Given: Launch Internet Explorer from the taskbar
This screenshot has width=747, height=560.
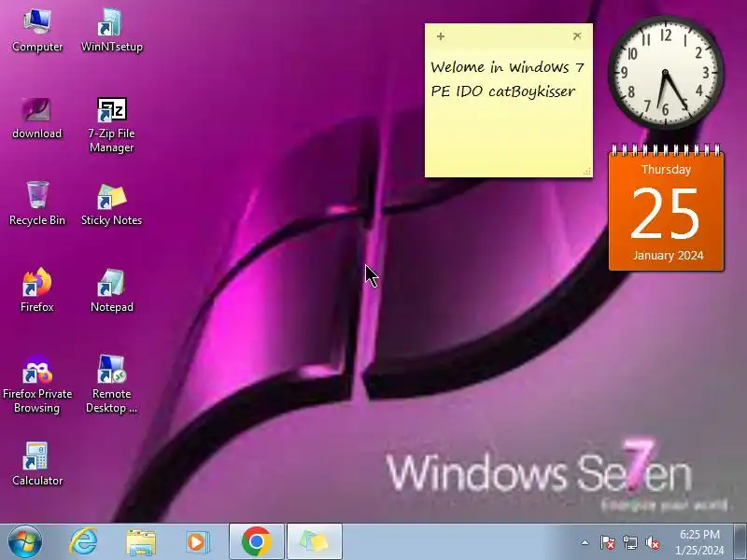Looking at the screenshot, I should point(83,542).
